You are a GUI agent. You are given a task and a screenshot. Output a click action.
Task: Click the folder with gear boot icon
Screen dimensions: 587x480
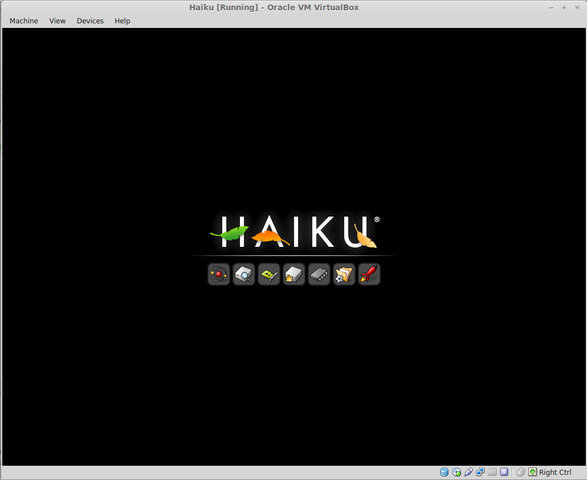[344, 274]
